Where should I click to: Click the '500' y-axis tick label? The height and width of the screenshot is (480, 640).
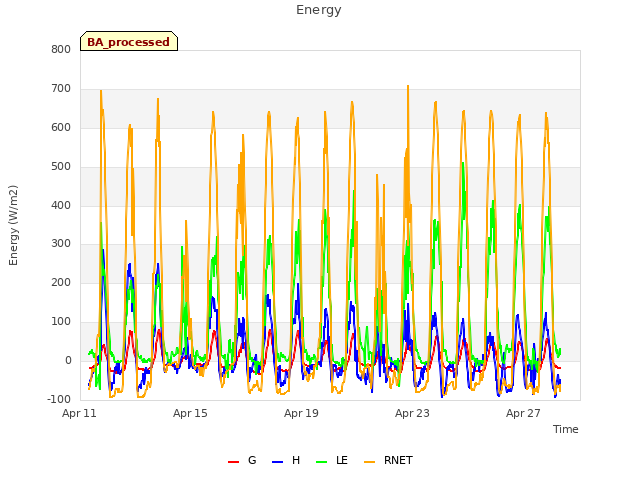[x=61, y=166]
